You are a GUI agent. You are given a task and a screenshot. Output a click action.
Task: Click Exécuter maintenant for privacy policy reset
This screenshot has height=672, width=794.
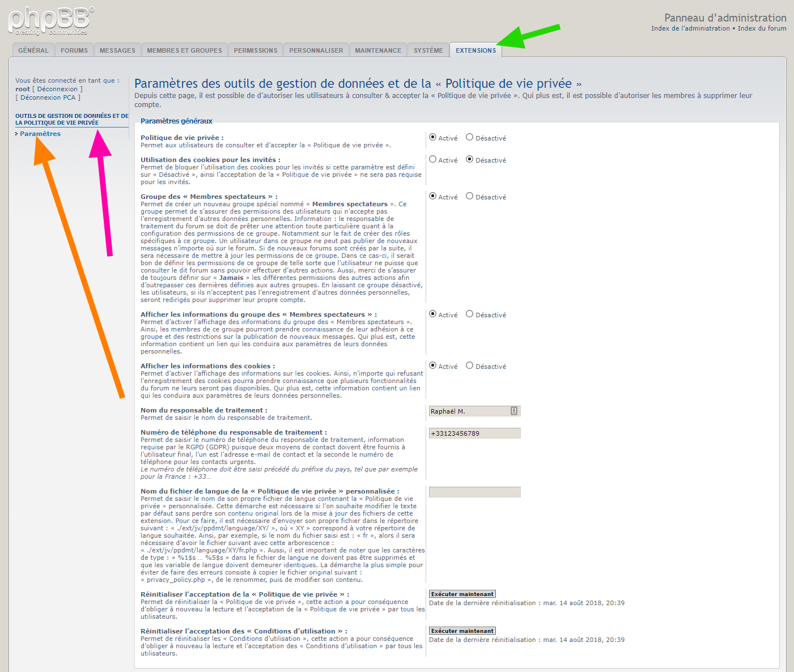(x=462, y=594)
